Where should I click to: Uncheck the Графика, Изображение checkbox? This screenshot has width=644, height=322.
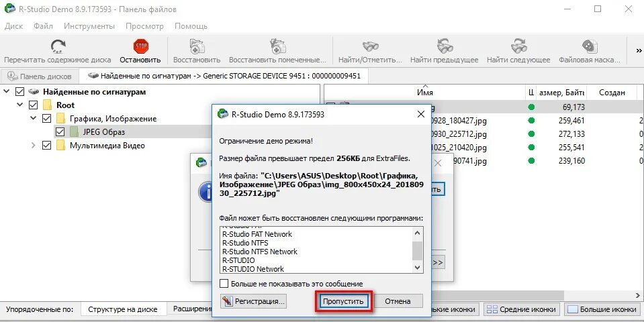tap(47, 119)
